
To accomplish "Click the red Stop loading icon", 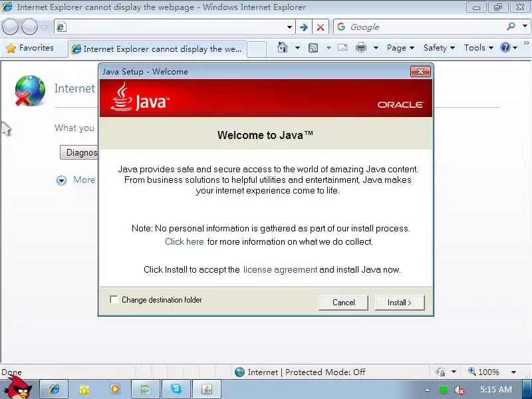I will (x=320, y=27).
